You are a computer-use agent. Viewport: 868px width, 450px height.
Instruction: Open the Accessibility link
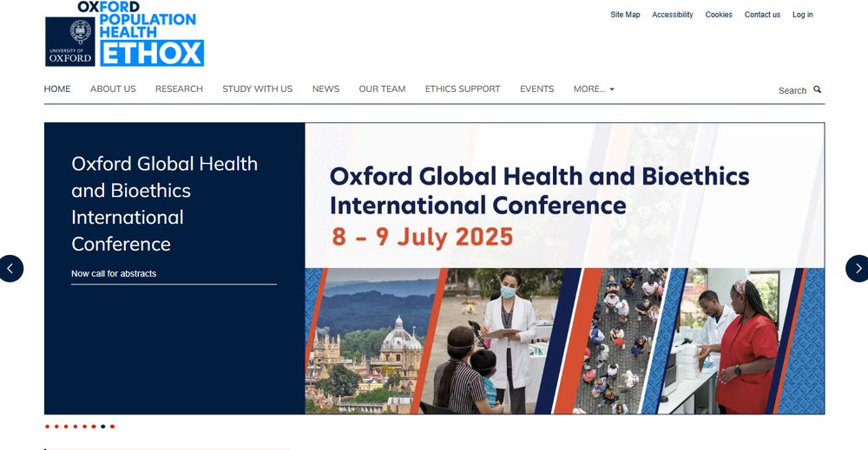pyautogui.click(x=672, y=15)
